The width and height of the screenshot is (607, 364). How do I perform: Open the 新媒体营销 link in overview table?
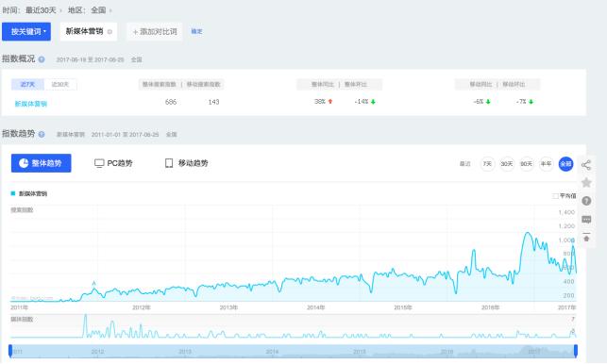pyautogui.click(x=30, y=104)
